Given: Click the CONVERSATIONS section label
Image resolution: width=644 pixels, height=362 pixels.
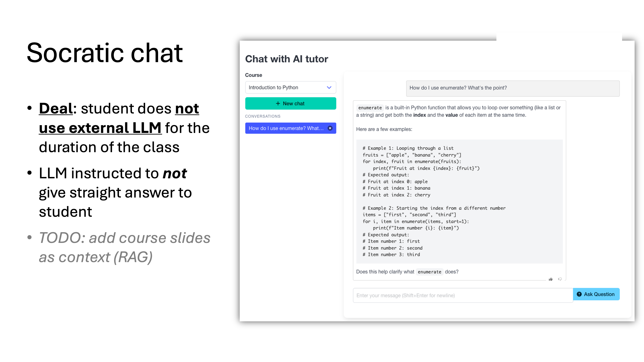Looking at the screenshot, I should coord(263,116).
